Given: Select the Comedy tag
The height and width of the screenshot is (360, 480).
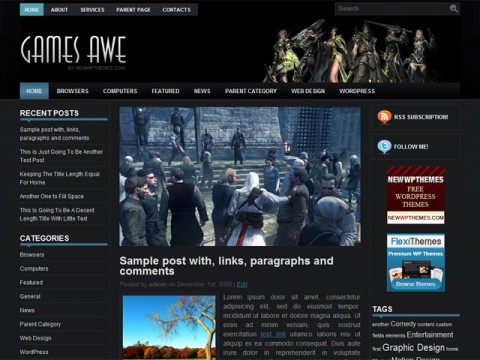Looking at the screenshot, I should coord(403,324).
